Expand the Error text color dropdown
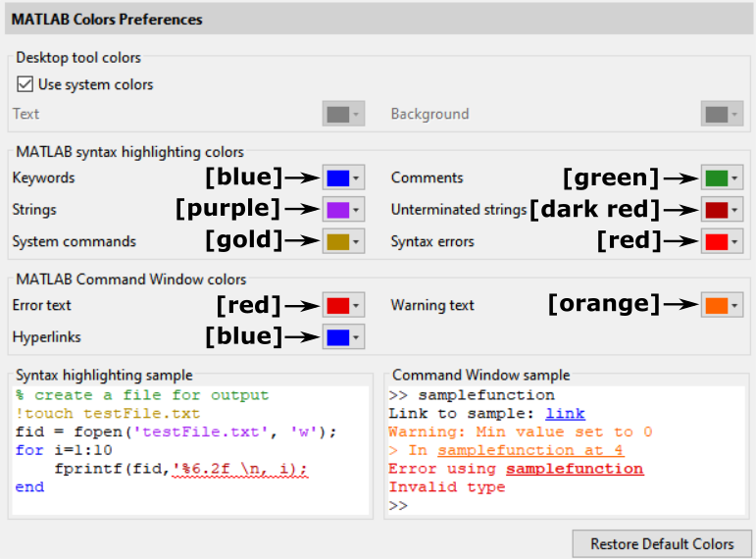756x559 pixels. click(x=343, y=305)
